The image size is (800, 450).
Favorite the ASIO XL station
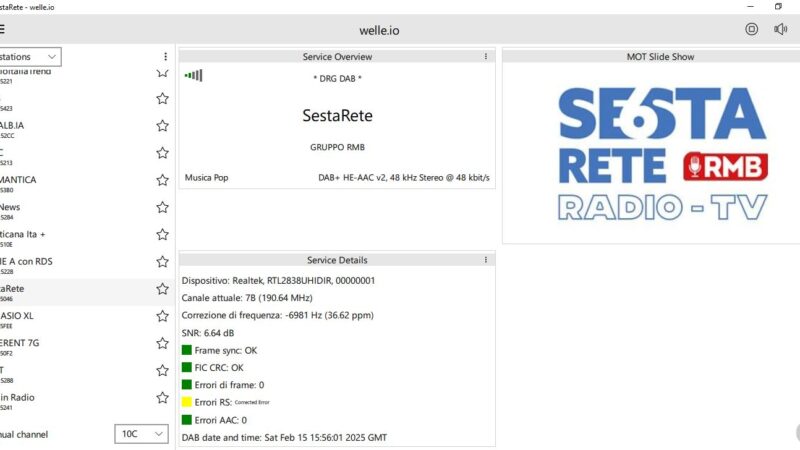[x=162, y=316]
